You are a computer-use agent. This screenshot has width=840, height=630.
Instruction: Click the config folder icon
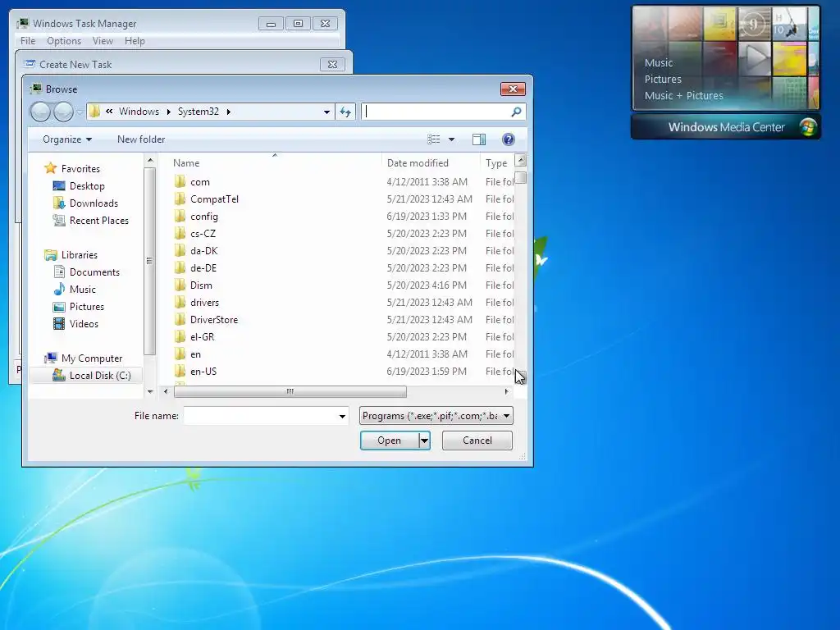180,216
